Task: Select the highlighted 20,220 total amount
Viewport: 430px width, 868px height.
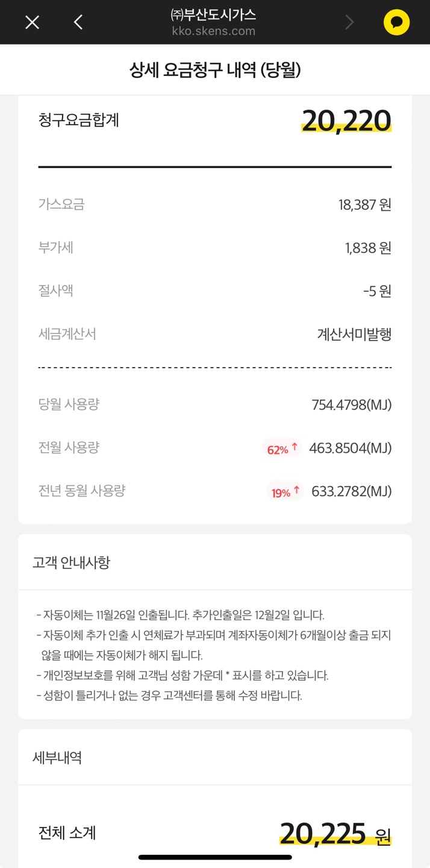Action: coord(346,121)
